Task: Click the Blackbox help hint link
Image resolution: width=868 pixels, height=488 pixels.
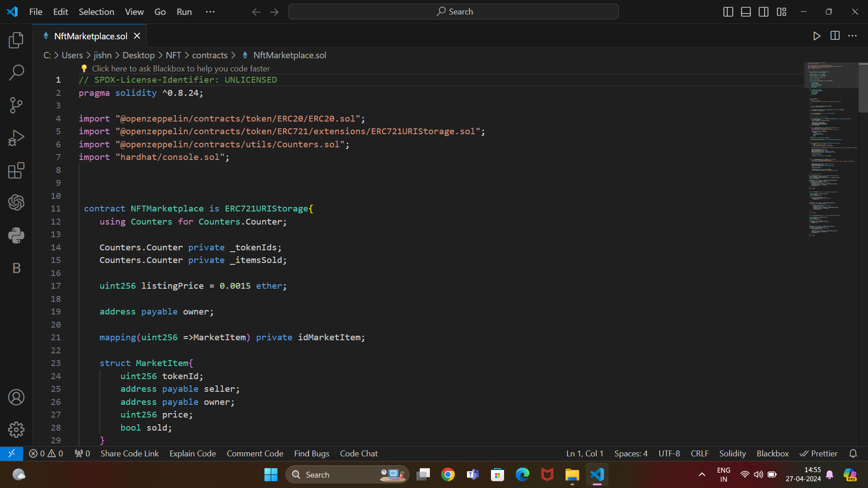Action: click(180, 68)
